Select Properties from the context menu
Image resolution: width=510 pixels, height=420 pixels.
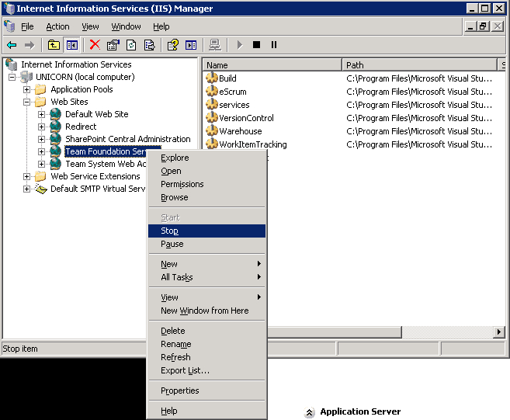pyautogui.click(x=179, y=390)
